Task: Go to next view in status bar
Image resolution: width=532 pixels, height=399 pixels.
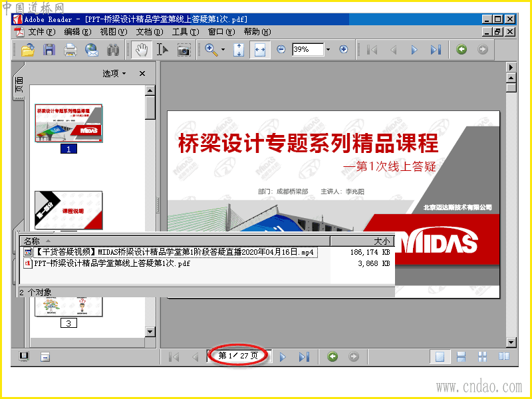Action: point(354,356)
